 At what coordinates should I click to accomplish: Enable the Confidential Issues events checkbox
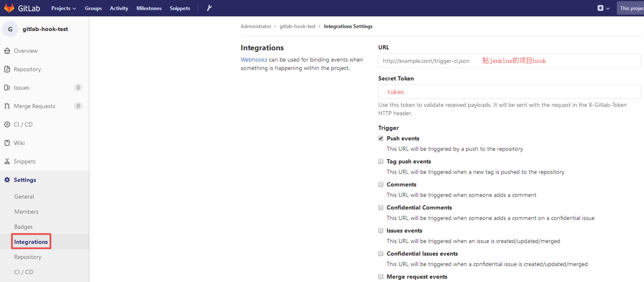(x=381, y=254)
